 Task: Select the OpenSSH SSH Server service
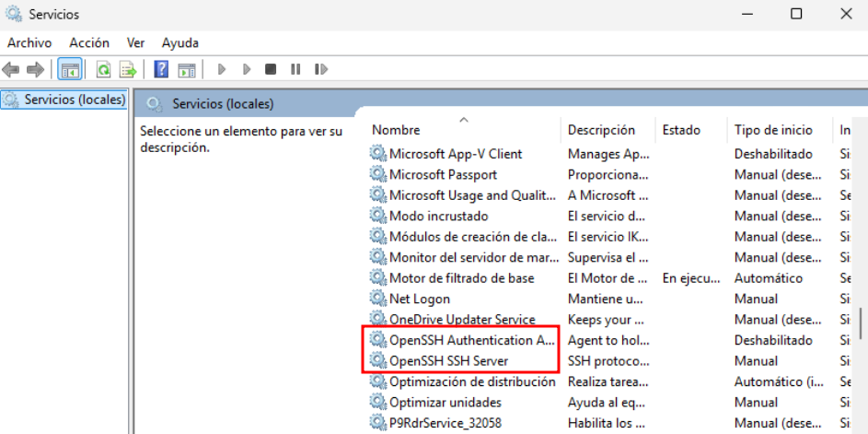(x=448, y=360)
